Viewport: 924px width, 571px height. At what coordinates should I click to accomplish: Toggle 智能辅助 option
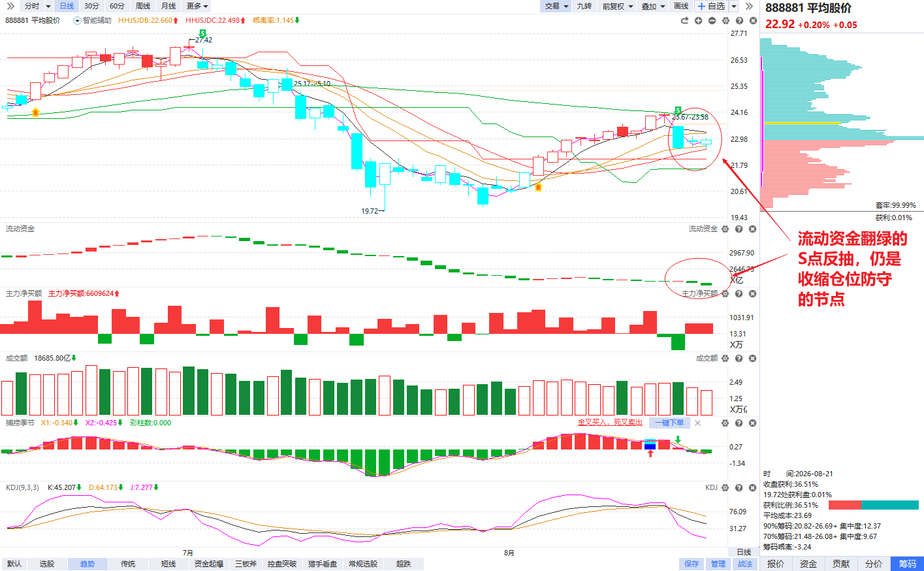pyautogui.click(x=92, y=20)
